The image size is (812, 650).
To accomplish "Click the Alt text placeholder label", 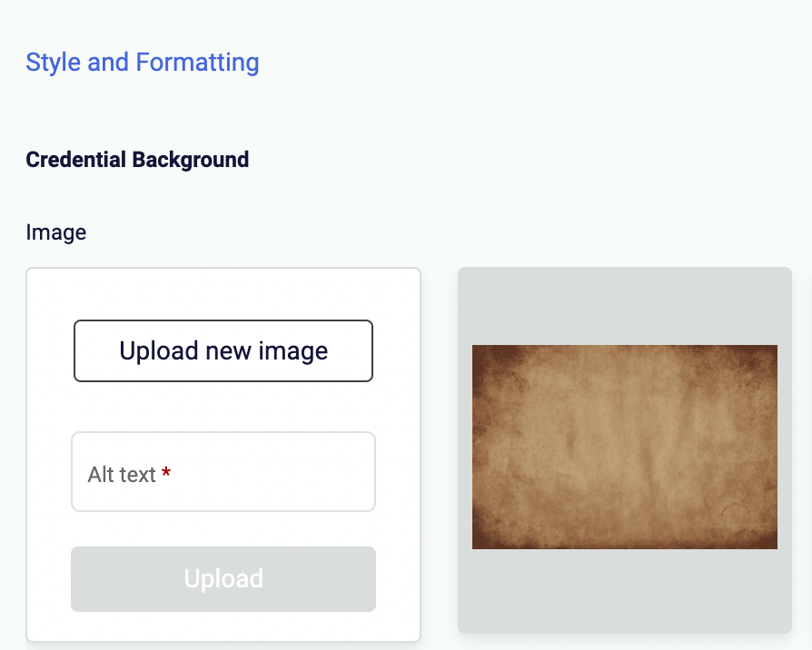I will pyautogui.click(x=122, y=474).
